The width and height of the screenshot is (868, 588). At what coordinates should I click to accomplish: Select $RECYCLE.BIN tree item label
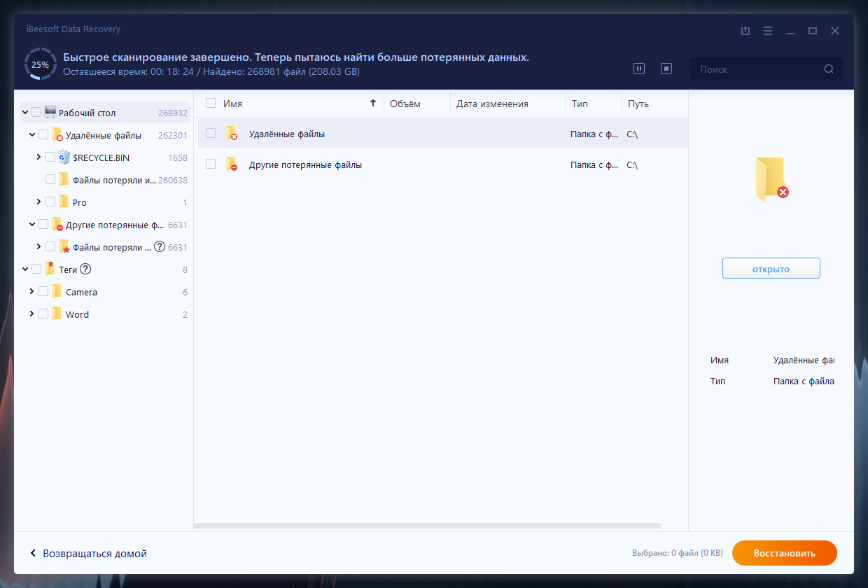point(101,157)
